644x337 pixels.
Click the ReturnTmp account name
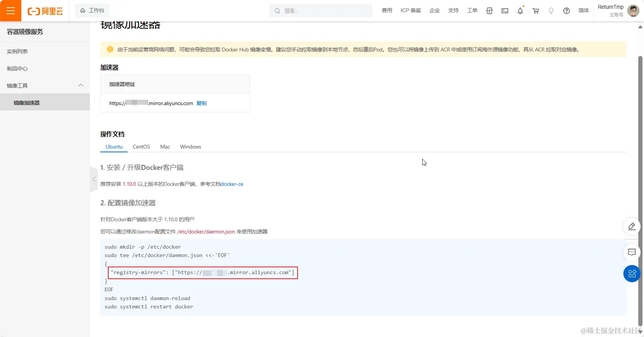pyautogui.click(x=610, y=7)
